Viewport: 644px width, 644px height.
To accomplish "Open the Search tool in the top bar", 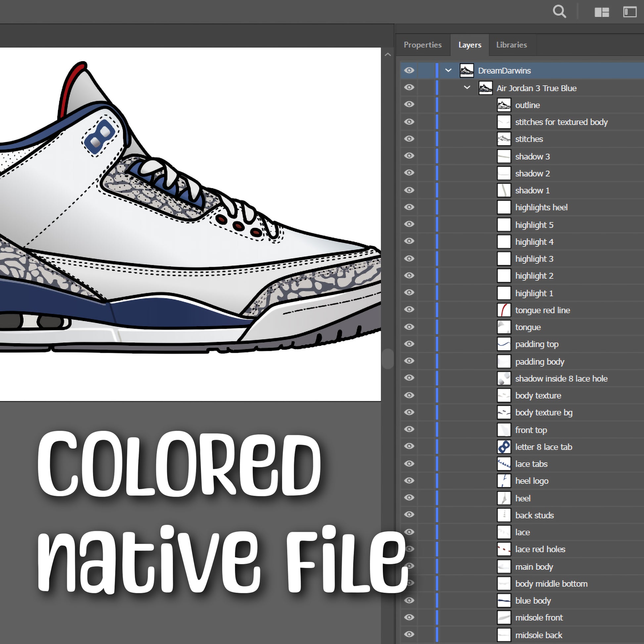I will click(x=560, y=12).
